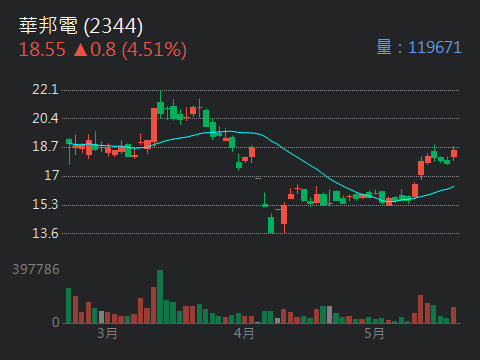The image size is (480, 360).
Task: Click the change value ▲0.8 (4.51%)
Action: [x=130, y=50]
